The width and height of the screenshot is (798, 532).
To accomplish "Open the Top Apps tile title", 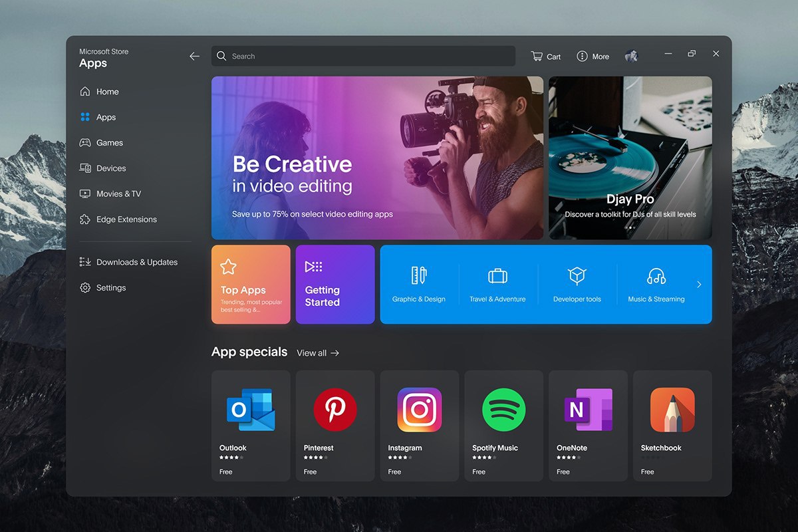I will coord(243,290).
